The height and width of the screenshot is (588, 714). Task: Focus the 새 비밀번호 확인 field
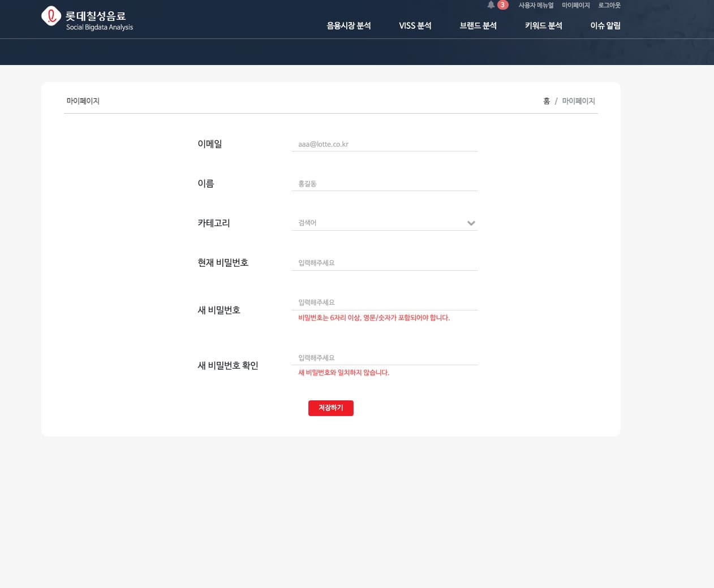click(x=384, y=358)
